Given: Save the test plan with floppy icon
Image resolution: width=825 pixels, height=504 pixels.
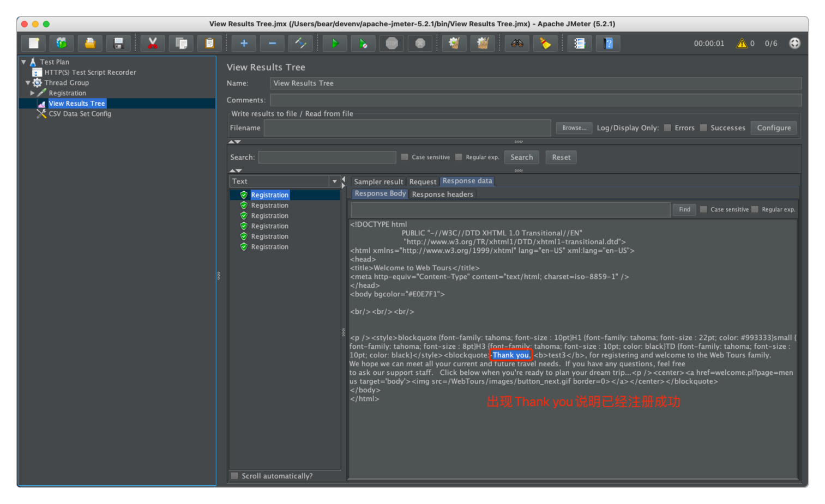Looking at the screenshot, I should [x=118, y=43].
